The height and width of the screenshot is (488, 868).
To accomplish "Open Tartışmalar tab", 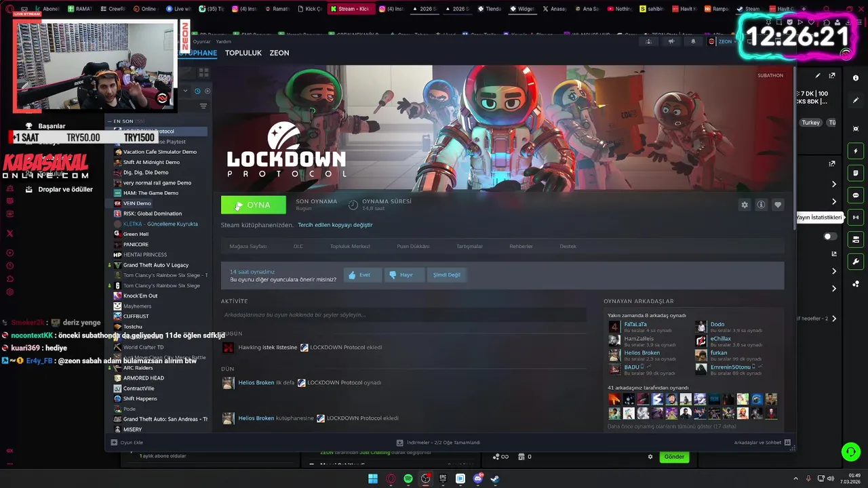I will point(469,246).
